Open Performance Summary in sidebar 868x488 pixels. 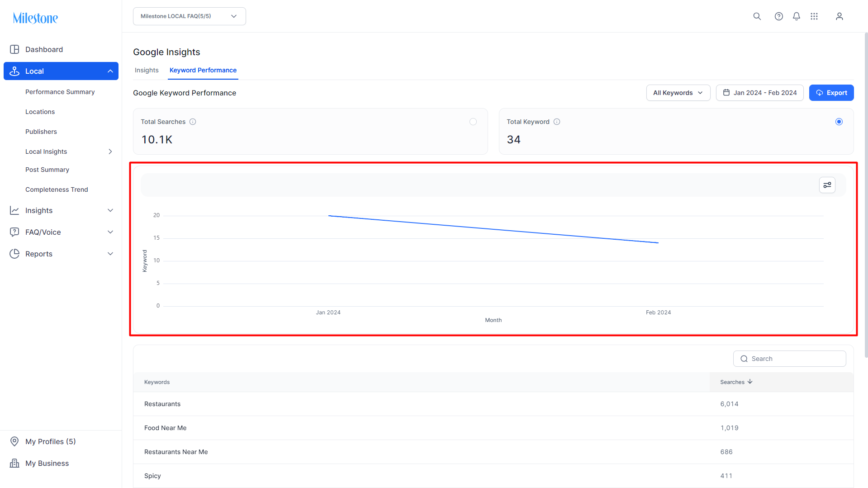(x=60, y=92)
